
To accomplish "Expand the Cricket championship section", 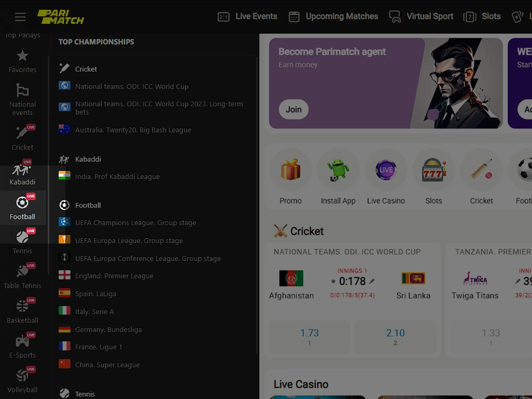I will (x=85, y=69).
